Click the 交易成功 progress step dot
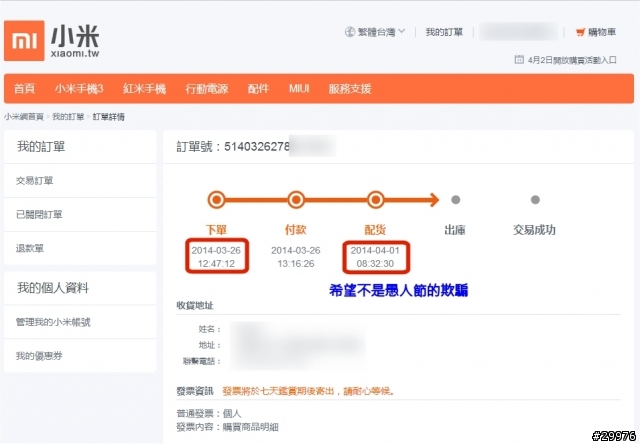Image resolution: width=640 pixels, height=444 pixels. [535, 200]
